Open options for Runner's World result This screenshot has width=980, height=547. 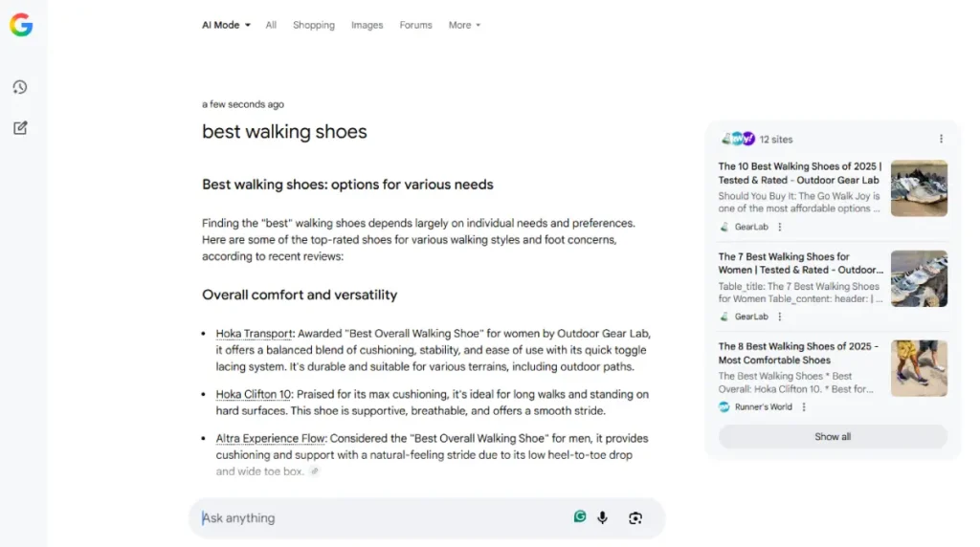[804, 406]
